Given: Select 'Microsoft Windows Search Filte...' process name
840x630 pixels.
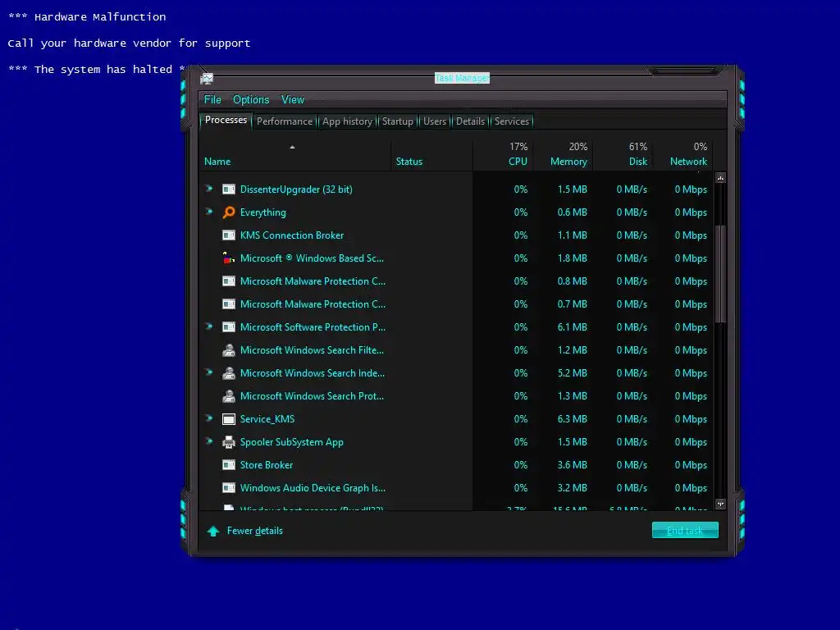Looking at the screenshot, I should 312,349.
